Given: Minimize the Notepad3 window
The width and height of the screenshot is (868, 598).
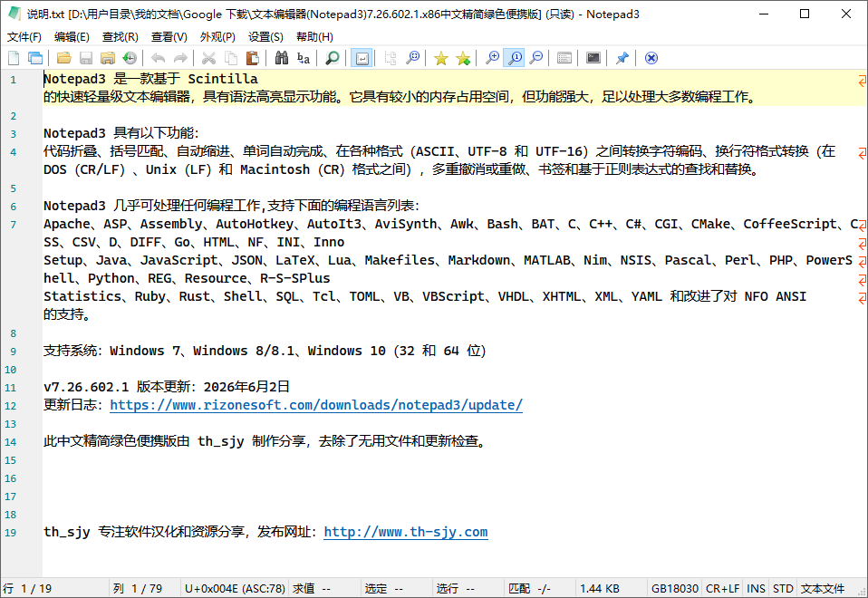Looking at the screenshot, I should tap(764, 14).
